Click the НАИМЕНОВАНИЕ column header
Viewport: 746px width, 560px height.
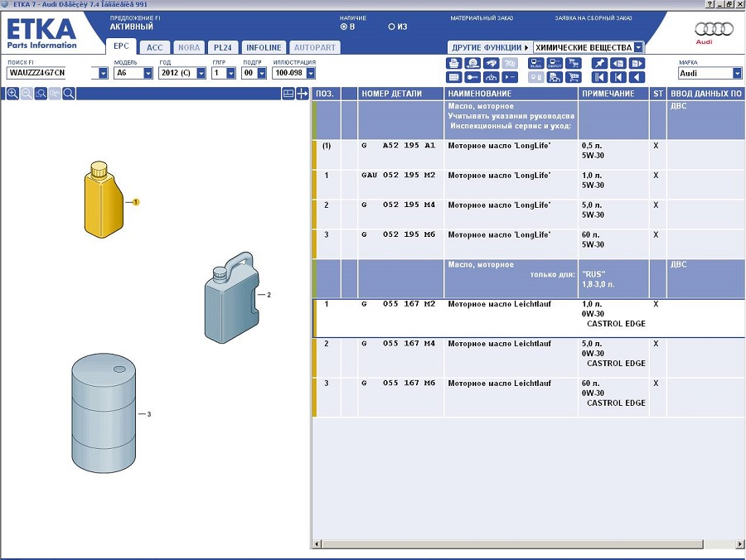[511, 94]
